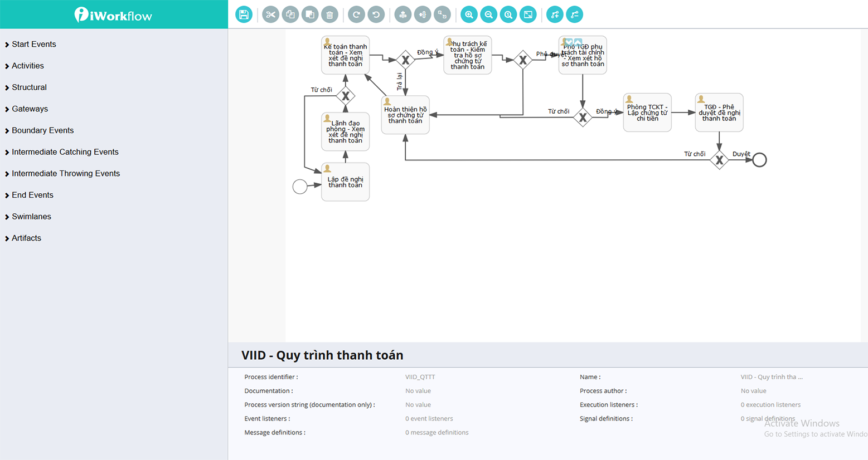Click the Delete trash icon
868x460 pixels.
coord(329,14)
